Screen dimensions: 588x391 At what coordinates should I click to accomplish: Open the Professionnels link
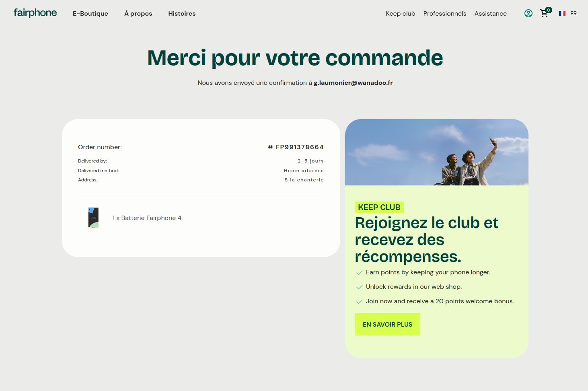tap(444, 14)
